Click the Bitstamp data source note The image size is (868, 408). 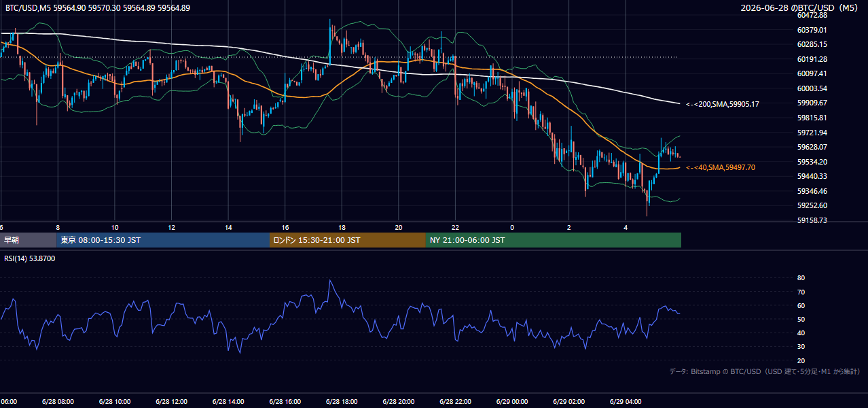(765, 371)
